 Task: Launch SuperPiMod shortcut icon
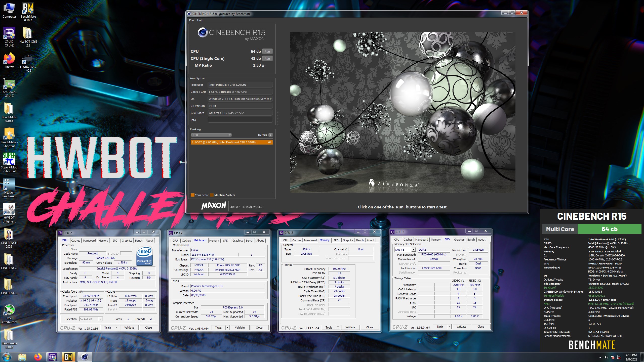tap(9, 163)
